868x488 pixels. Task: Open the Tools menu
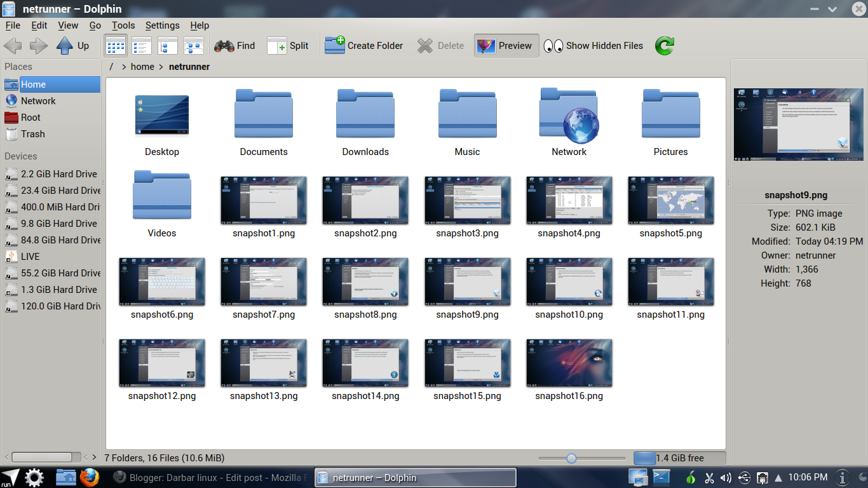tap(123, 25)
